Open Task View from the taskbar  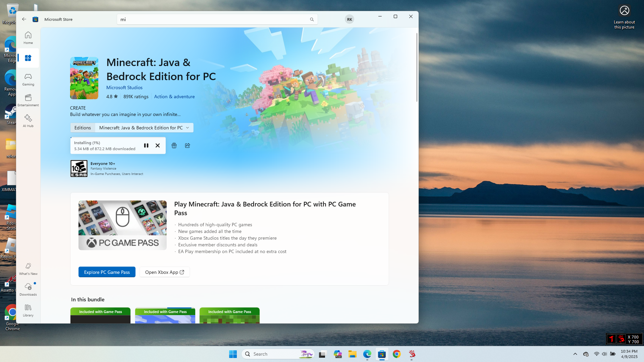[322, 354]
